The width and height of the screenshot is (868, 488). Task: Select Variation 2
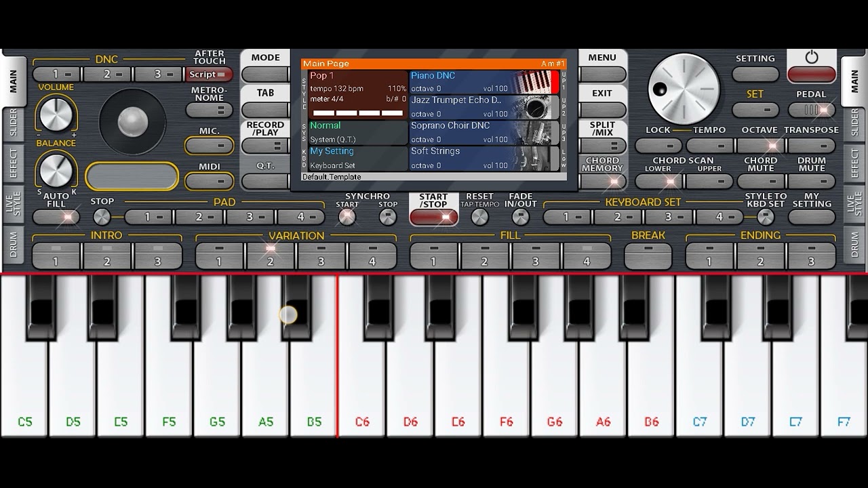(x=271, y=256)
